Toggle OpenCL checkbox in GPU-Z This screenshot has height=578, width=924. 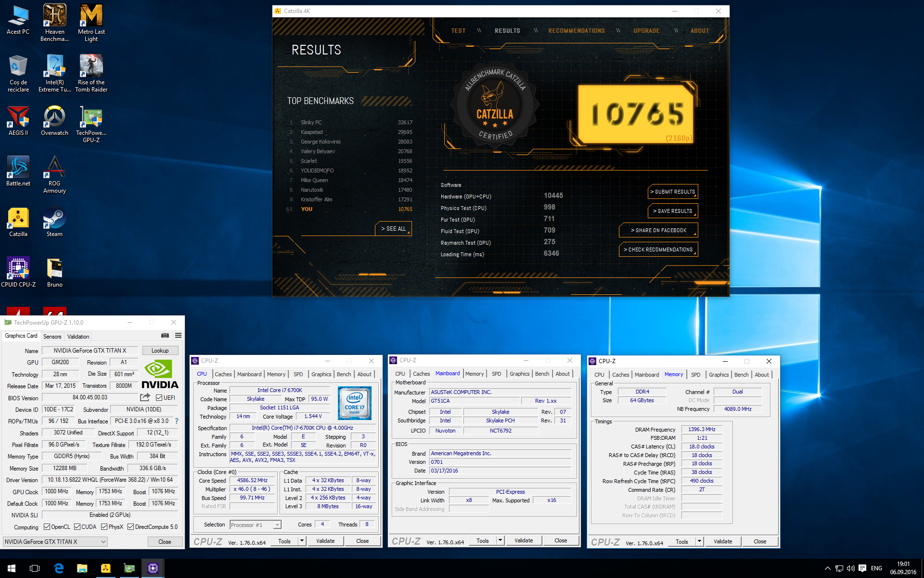(47, 527)
